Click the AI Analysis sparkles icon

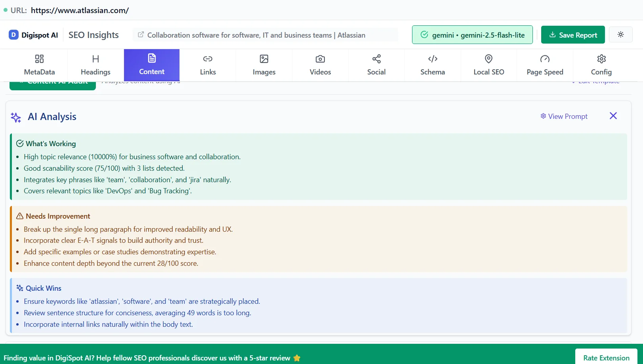tap(15, 117)
